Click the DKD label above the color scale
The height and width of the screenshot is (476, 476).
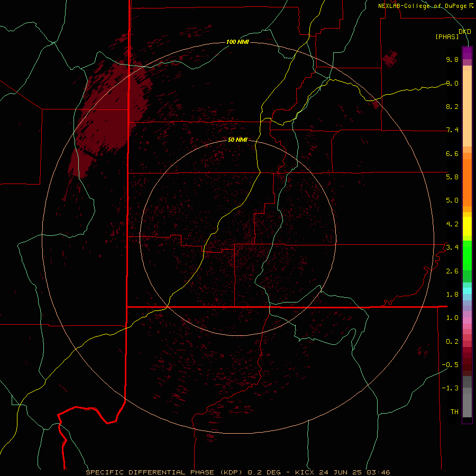point(465,32)
